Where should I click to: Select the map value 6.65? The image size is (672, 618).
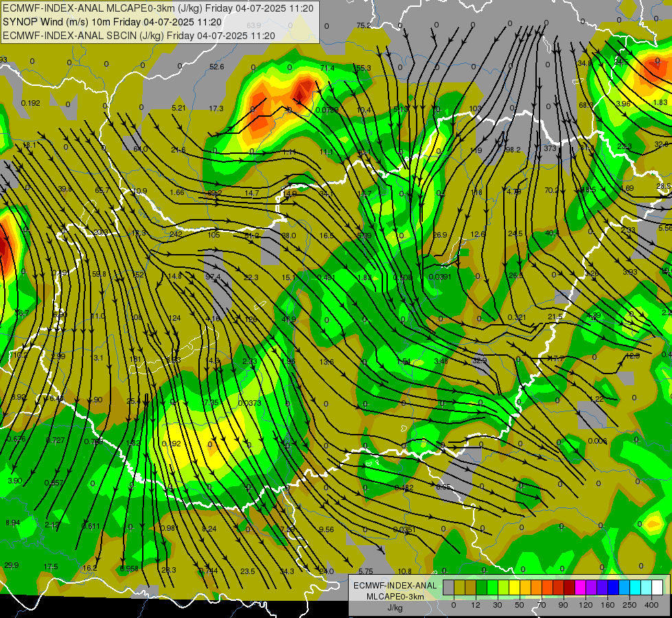click(443, 488)
